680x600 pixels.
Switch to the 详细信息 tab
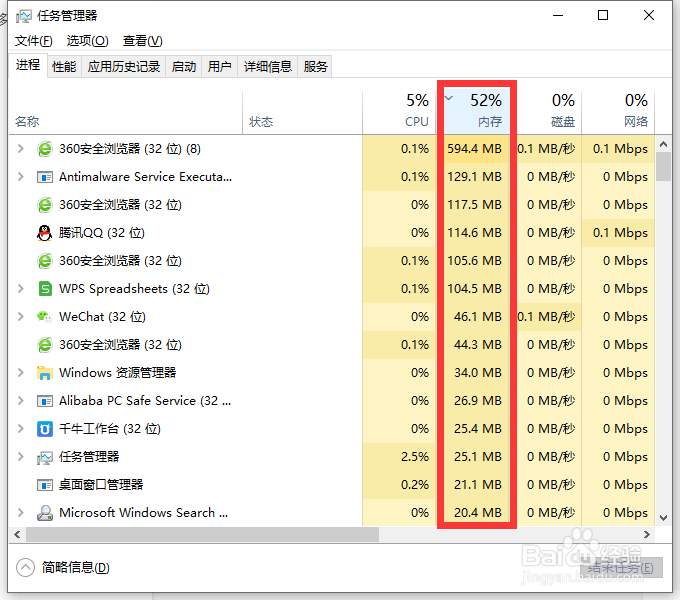[268, 67]
